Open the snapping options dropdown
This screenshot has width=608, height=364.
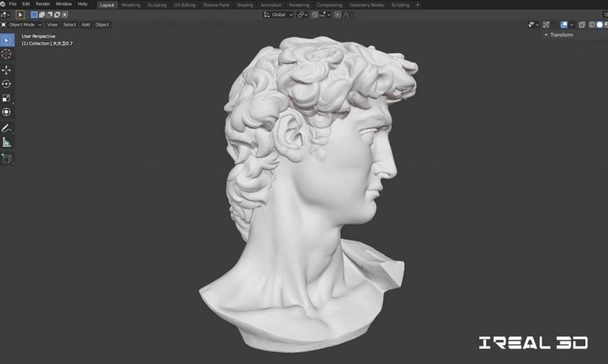point(325,15)
